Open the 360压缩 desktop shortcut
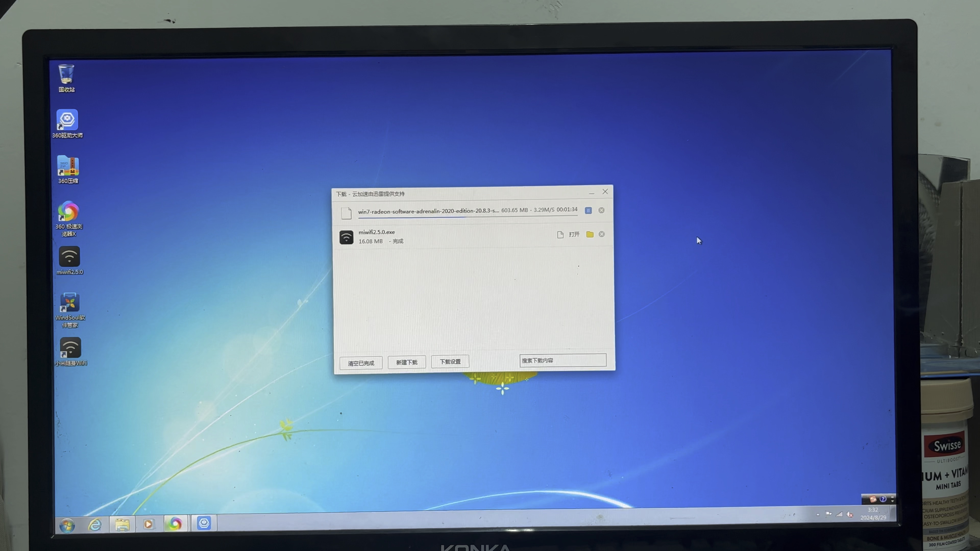Viewport: 980px width, 551px height. coord(68,170)
